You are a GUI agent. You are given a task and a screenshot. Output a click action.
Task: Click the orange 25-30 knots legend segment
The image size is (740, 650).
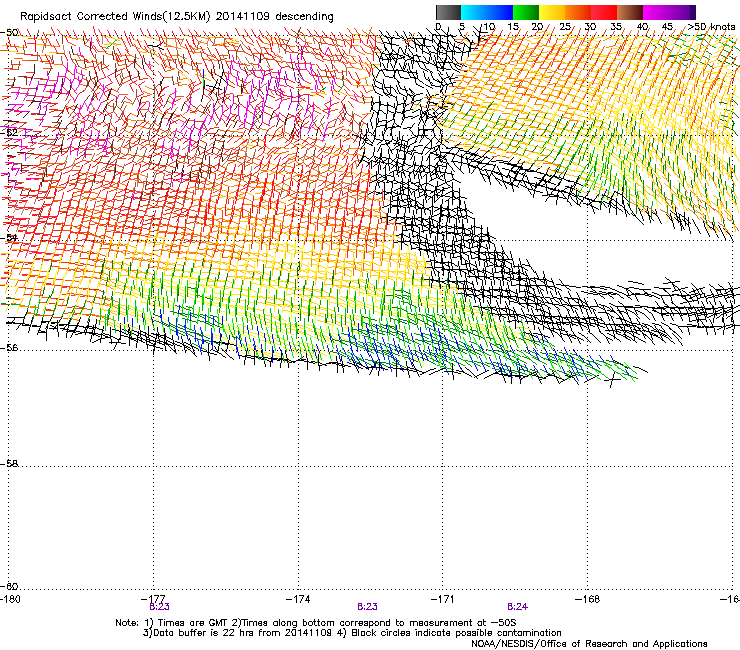click(x=578, y=12)
